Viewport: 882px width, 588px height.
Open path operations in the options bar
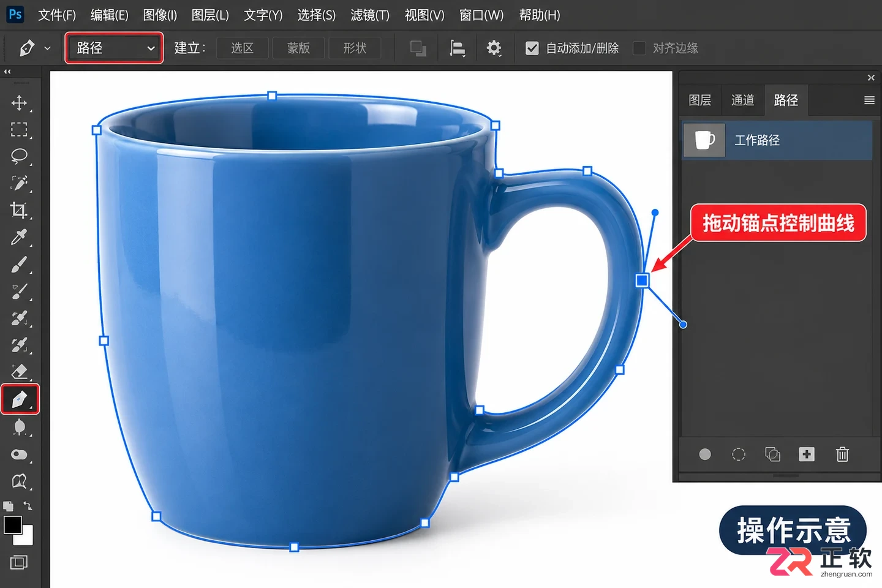(418, 48)
